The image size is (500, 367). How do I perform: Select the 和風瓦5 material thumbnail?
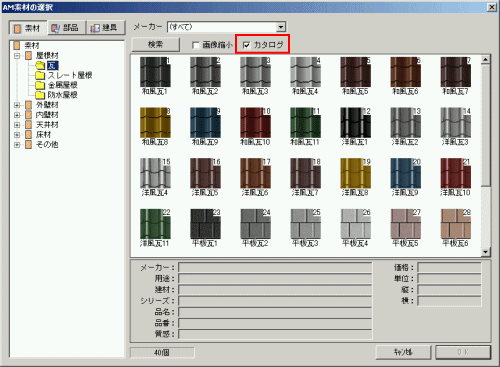(355, 72)
